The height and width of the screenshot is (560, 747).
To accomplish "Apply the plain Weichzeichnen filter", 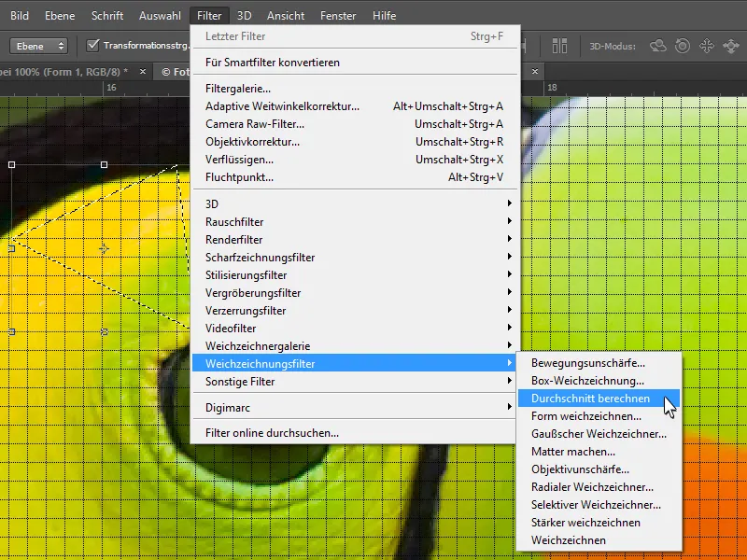I will point(599,540).
